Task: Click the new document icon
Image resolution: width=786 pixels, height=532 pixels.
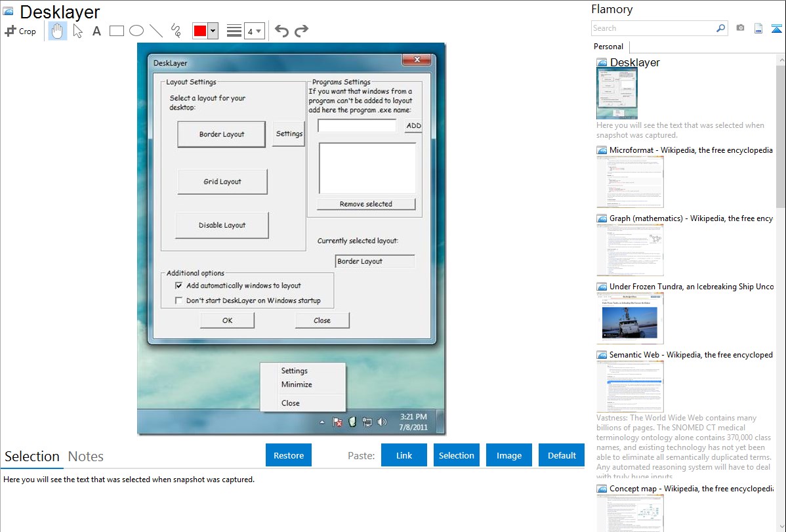Action: click(758, 28)
